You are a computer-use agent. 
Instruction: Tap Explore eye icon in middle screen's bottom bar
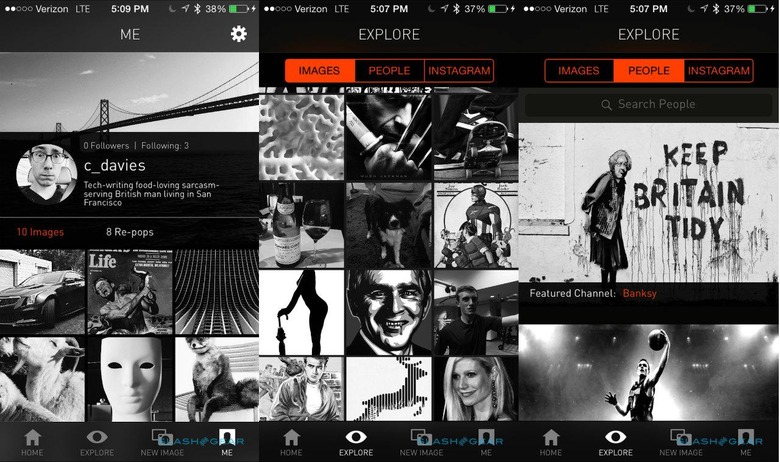(356, 437)
